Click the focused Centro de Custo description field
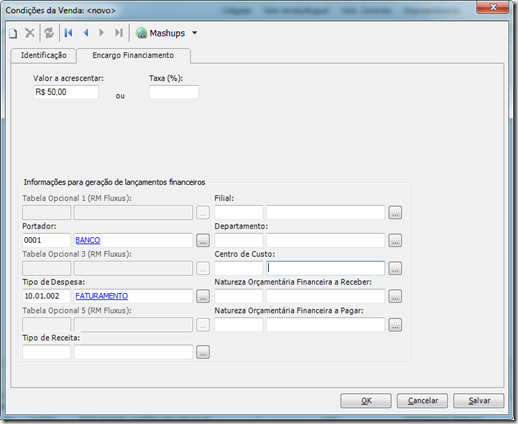Screen dimensions: 518x424 tap(325, 268)
